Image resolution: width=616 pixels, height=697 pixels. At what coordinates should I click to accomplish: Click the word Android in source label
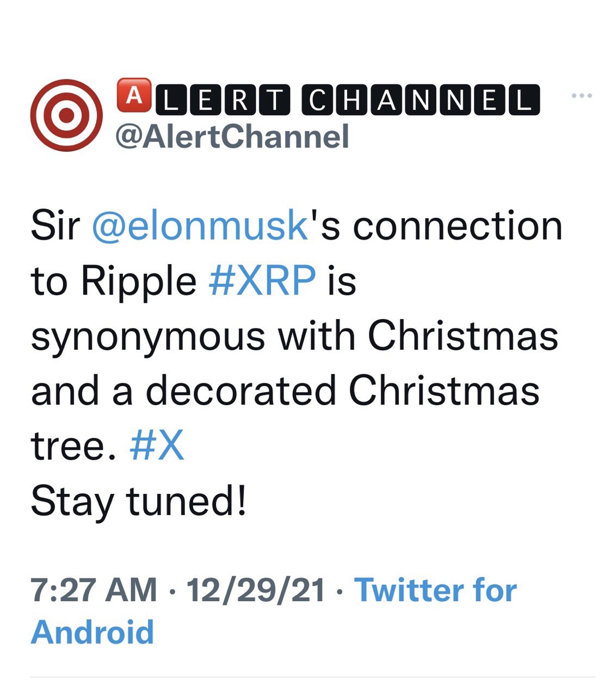[x=93, y=632]
